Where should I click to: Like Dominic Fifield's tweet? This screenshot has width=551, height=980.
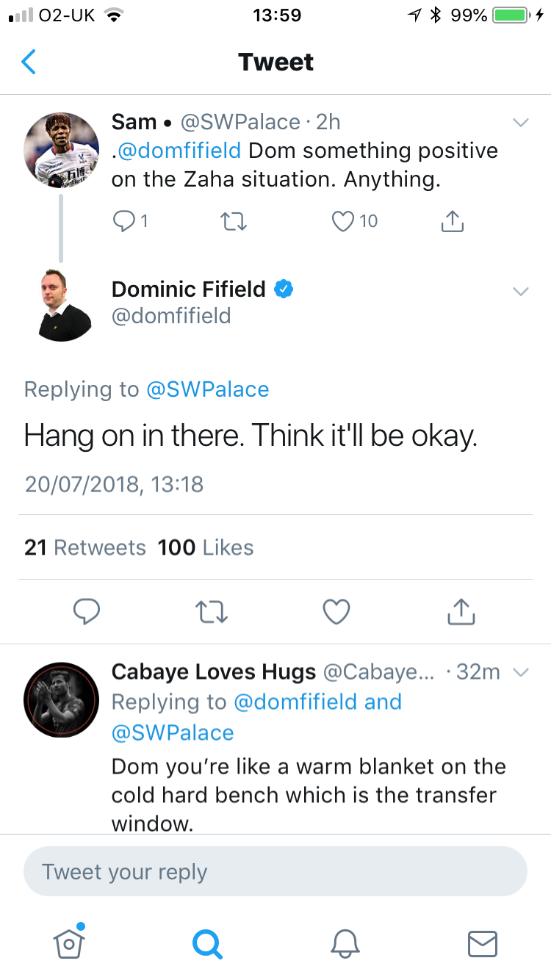coord(336,611)
